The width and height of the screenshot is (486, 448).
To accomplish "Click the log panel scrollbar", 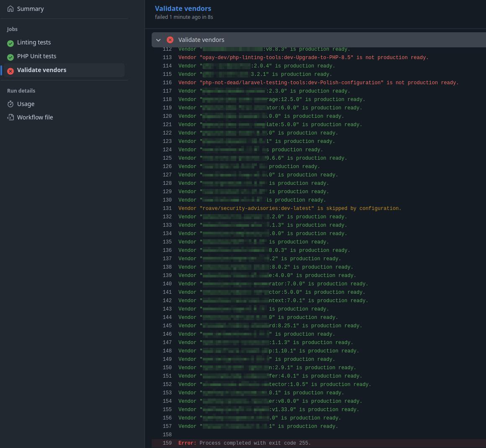I will pyautogui.click(x=483, y=210).
